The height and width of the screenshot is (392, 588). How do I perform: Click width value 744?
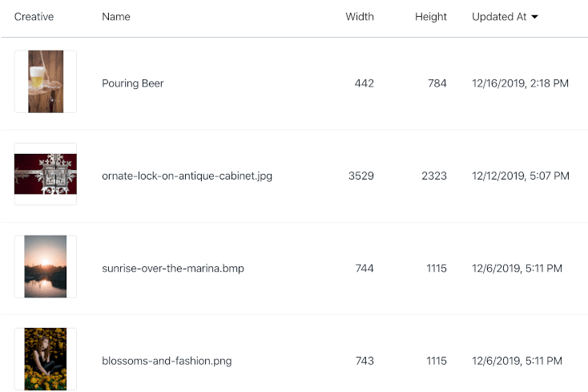click(364, 269)
